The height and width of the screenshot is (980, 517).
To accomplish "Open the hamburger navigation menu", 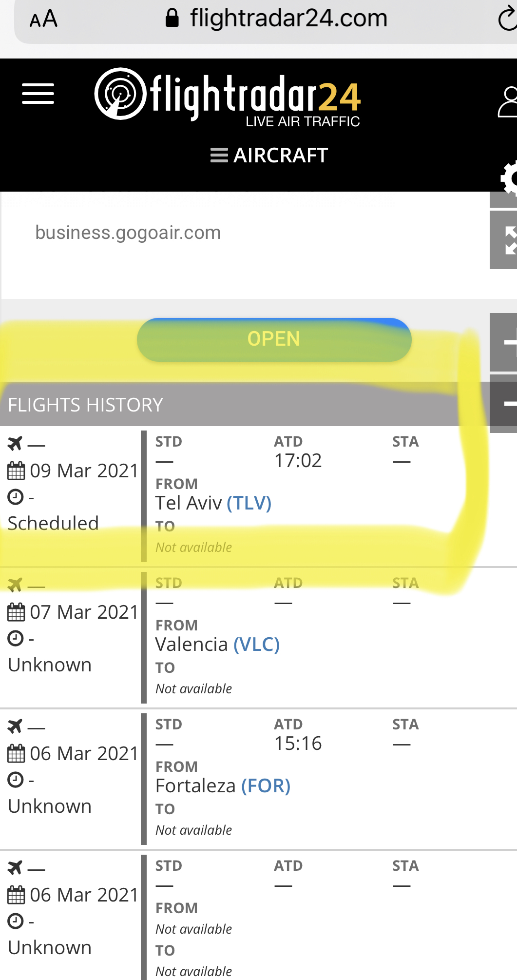I will pos(38,94).
